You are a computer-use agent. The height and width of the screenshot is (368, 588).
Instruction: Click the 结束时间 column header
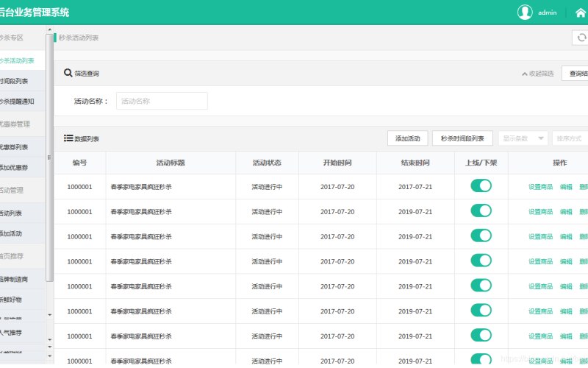[x=415, y=163]
